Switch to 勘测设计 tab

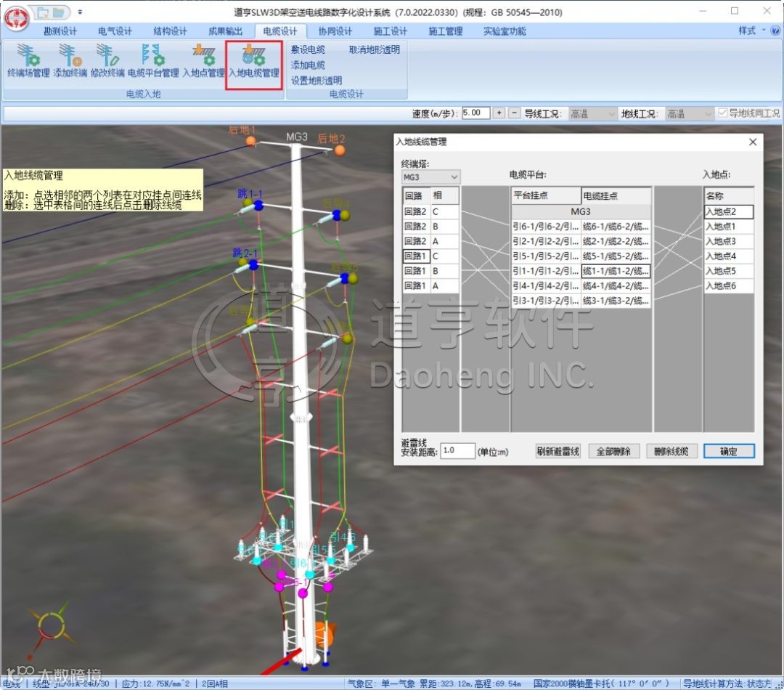[60, 31]
